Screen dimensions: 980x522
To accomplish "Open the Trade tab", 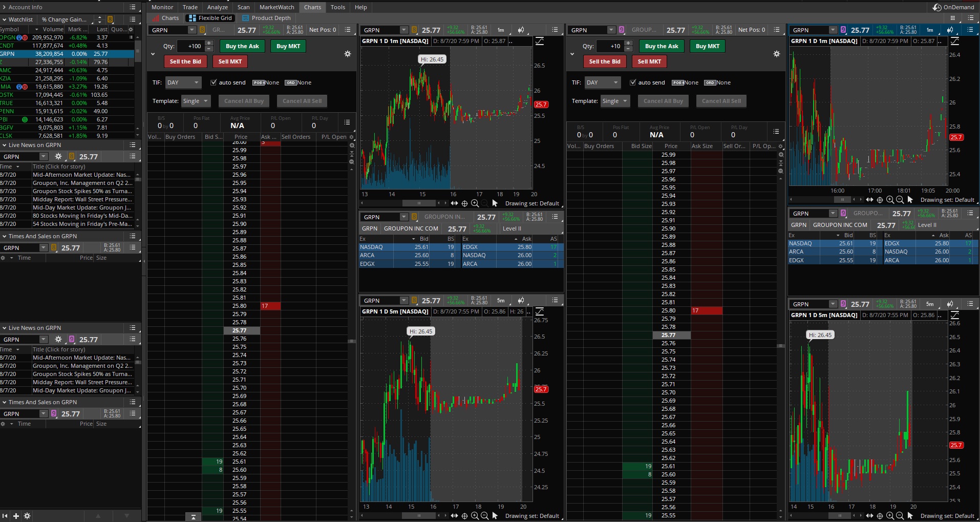I will (190, 7).
